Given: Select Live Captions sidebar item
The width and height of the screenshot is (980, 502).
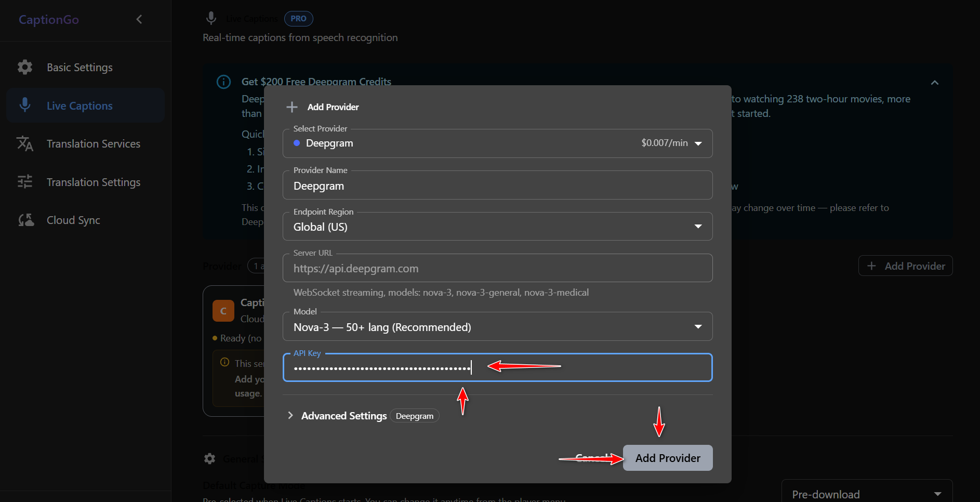Looking at the screenshot, I should point(86,105).
